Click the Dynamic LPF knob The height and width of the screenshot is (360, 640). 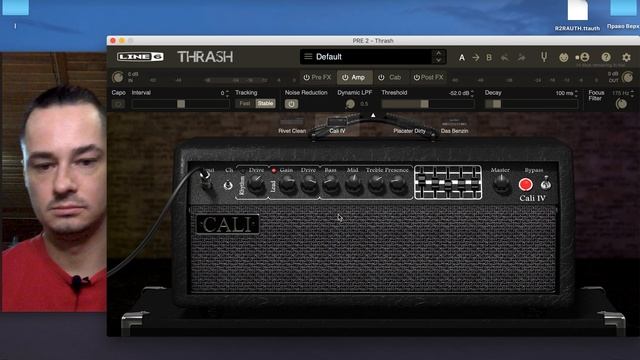pyautogui.click(x=350, y=104)
